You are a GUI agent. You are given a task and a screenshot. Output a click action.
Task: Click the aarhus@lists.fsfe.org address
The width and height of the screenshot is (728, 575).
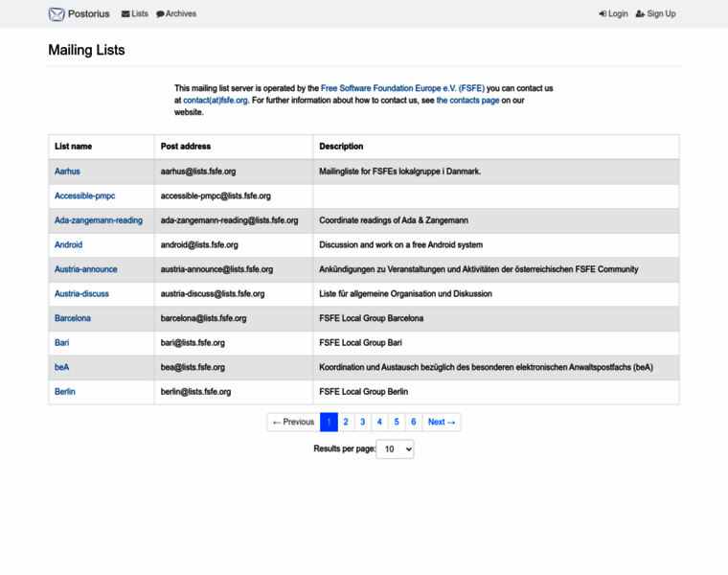tap(198, 172)
